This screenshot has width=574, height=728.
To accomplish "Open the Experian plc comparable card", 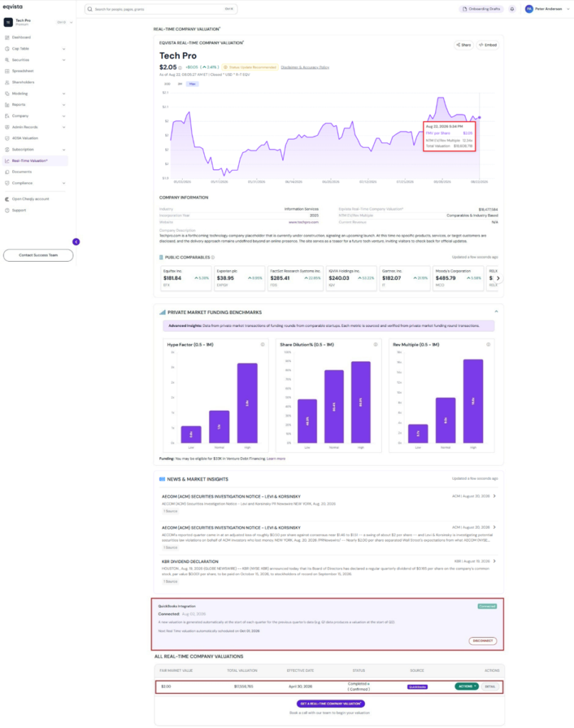I will (240, 278).
